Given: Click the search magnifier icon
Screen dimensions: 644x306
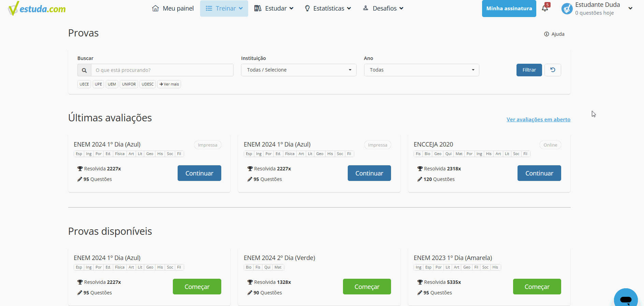Looking at the screenshot, I should tap(84, 70).
